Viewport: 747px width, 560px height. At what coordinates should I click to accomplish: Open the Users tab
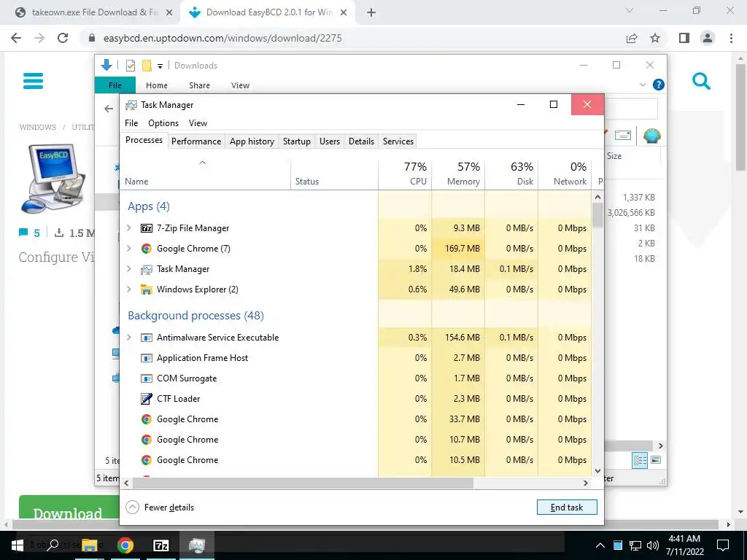[330, 141]
